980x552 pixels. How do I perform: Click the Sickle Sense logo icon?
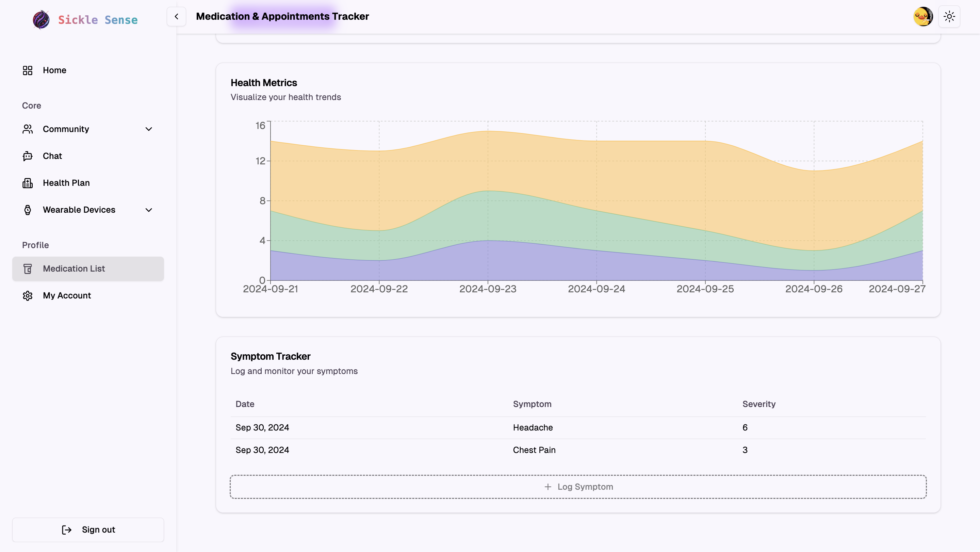coord(41,19)
